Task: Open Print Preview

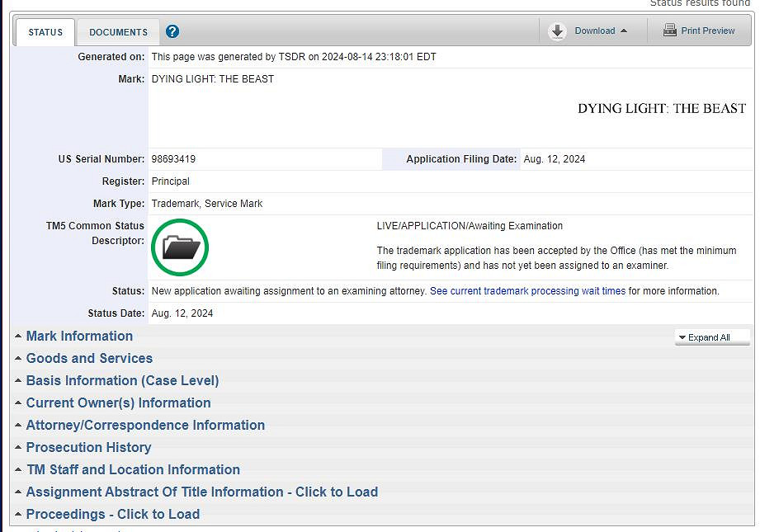Action: 707,31
